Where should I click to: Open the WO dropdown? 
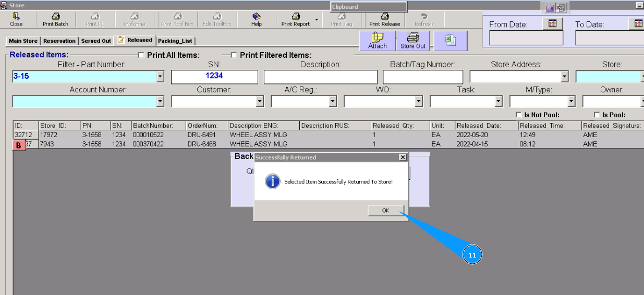(x=418, y=102)
